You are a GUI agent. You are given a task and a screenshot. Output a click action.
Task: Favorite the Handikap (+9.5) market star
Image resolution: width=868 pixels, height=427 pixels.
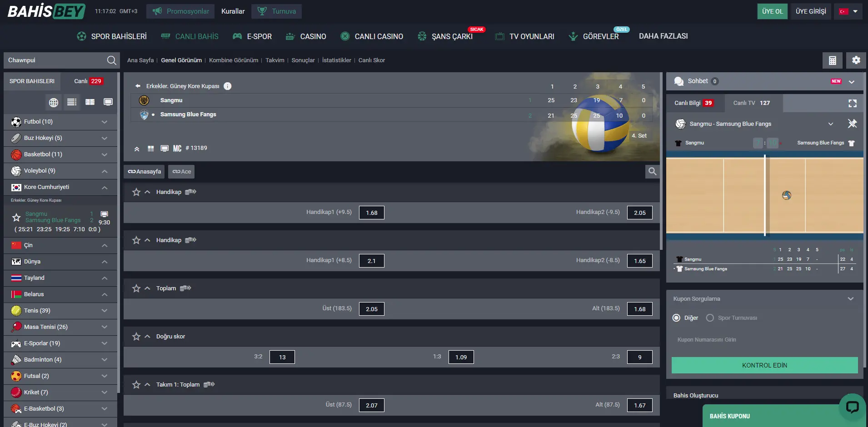point(136,192)
